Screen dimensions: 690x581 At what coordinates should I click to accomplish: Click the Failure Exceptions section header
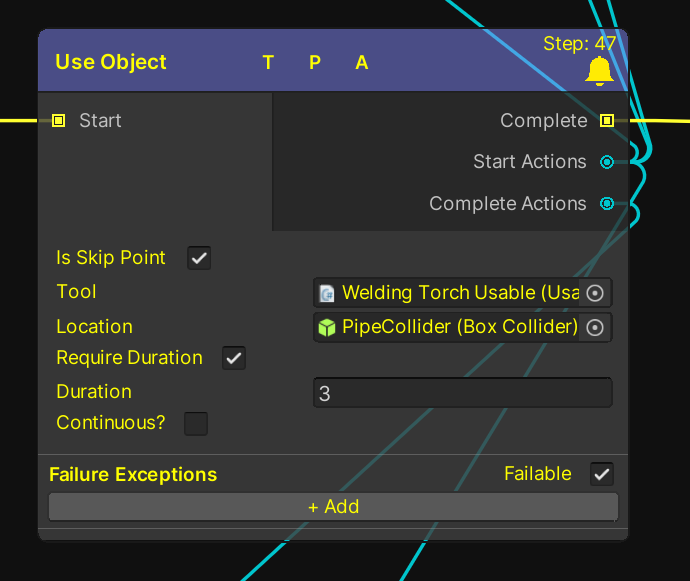click(x=133, y=475)
